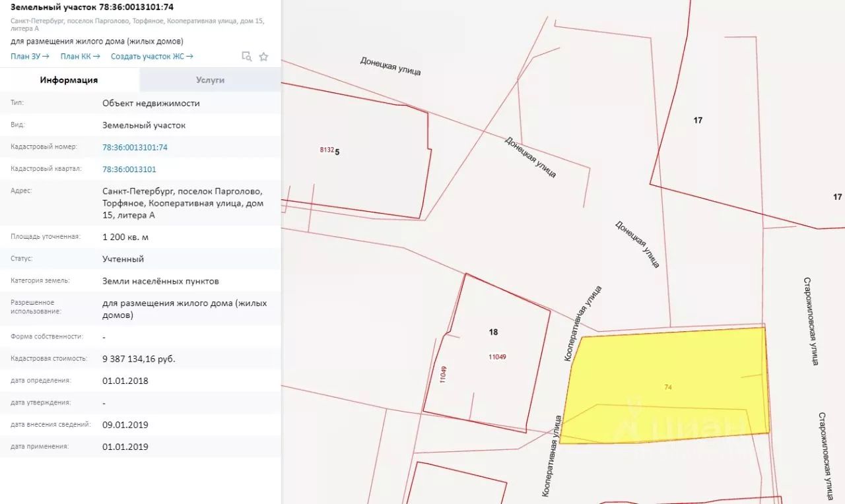Click the upper parcel numbered 17
The image size is (845, 504).
pyautogui.click(x=698, y=120)
